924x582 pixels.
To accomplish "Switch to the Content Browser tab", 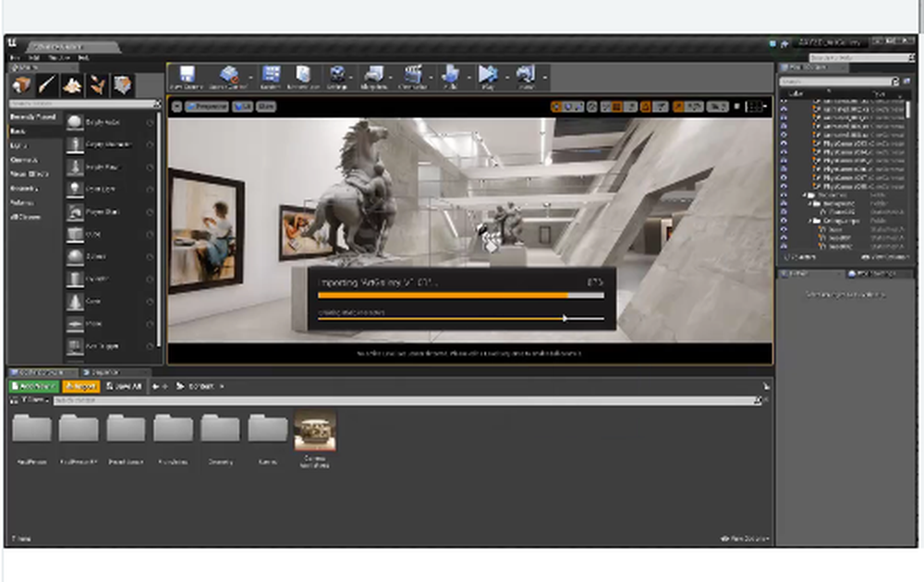I will tap(42, 372).
